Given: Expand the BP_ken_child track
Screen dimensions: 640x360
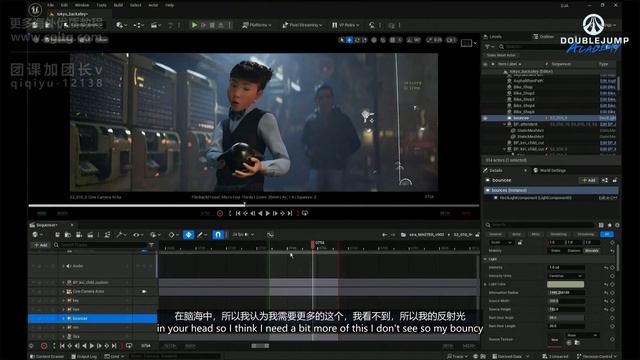Looking at the screenshot, I should coord(63,282).
